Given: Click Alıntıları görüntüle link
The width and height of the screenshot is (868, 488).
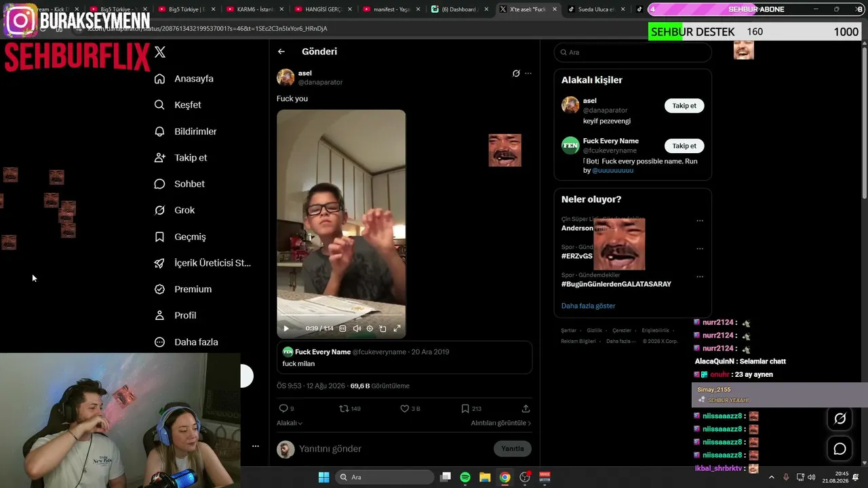Looking at the screenshot, I should (501, 423).
